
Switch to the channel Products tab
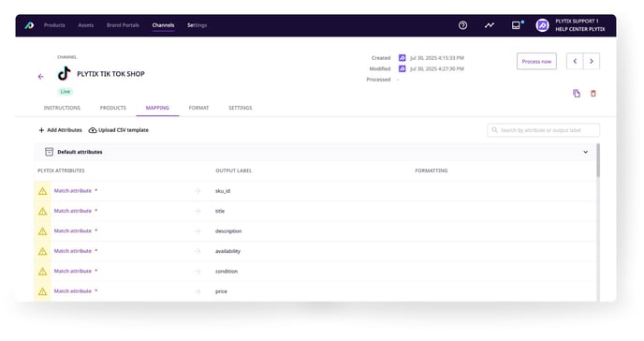coord(113,108)
